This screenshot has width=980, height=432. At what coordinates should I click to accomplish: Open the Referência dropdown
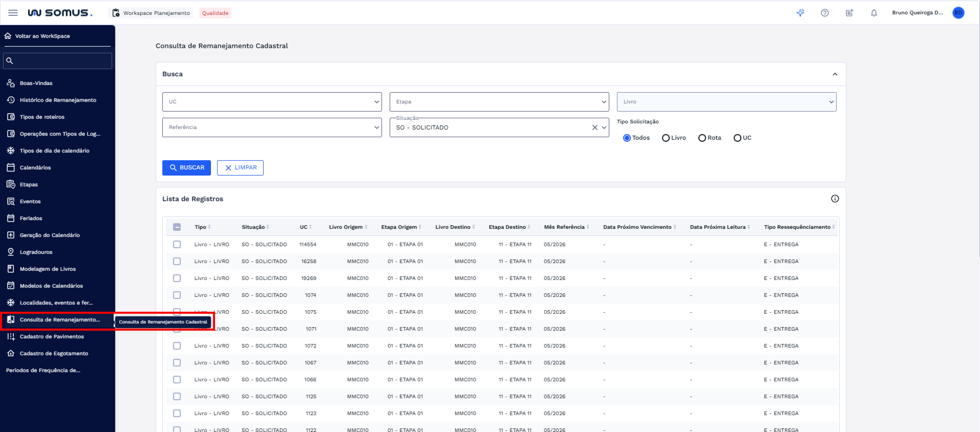tap(272, 127)
